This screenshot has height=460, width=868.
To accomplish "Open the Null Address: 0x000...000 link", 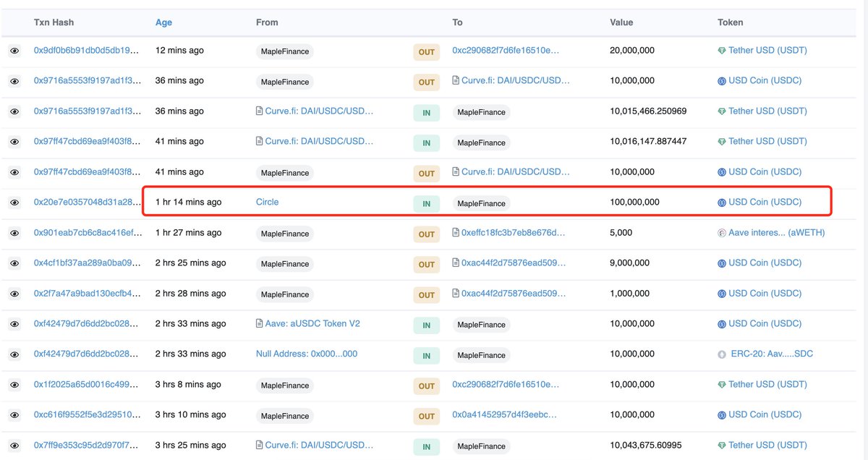I will [307, 354].
